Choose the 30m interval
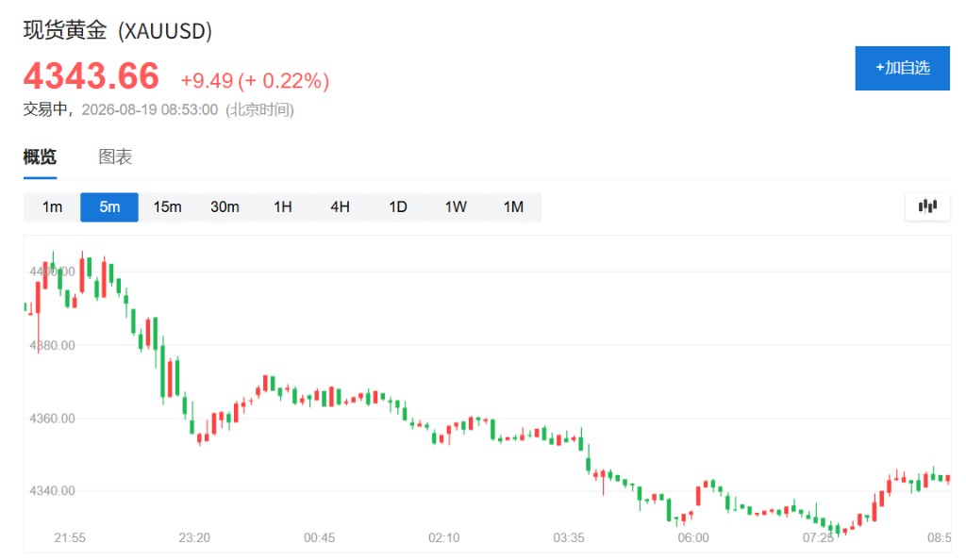Screen dimensions: 966x560 [225, 206]
